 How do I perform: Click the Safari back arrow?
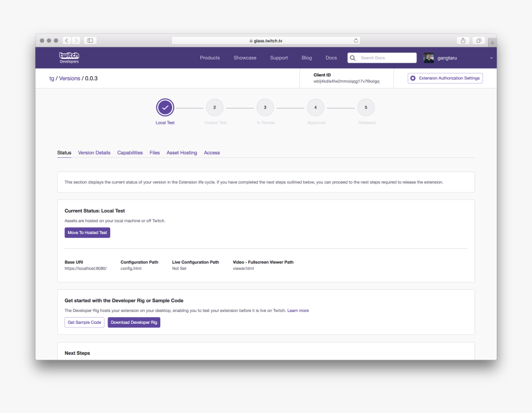[67, 40]
